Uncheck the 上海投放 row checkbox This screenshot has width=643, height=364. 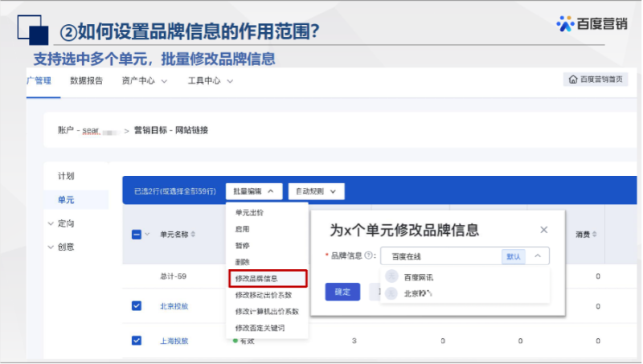click(x=137, y=341)
